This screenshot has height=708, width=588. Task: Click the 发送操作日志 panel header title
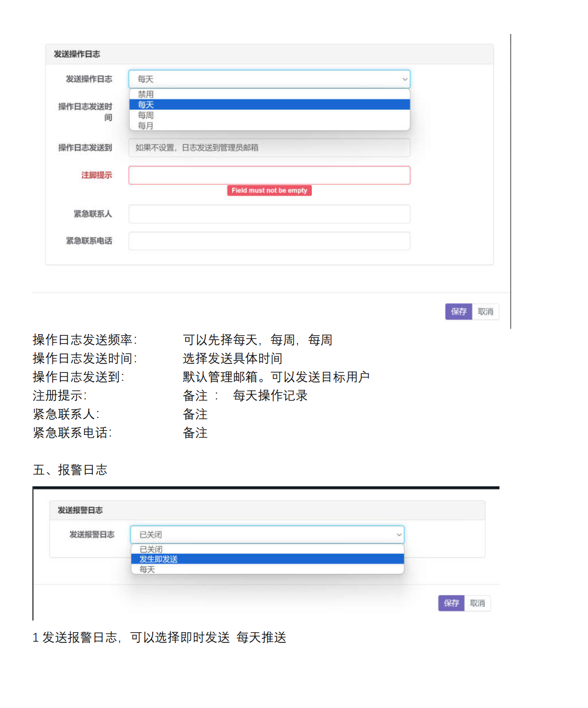77,54
